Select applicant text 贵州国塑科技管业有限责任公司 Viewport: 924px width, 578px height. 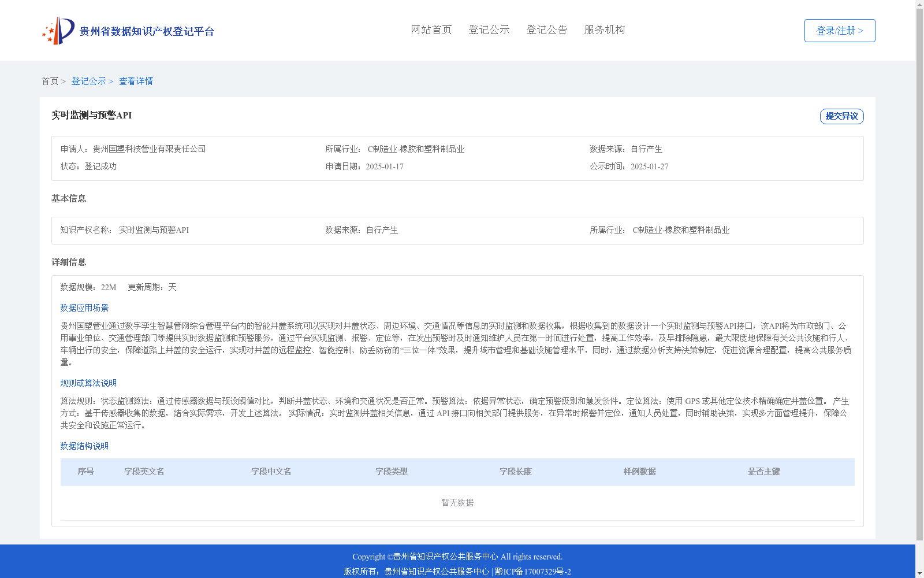(x=149, y=149)
